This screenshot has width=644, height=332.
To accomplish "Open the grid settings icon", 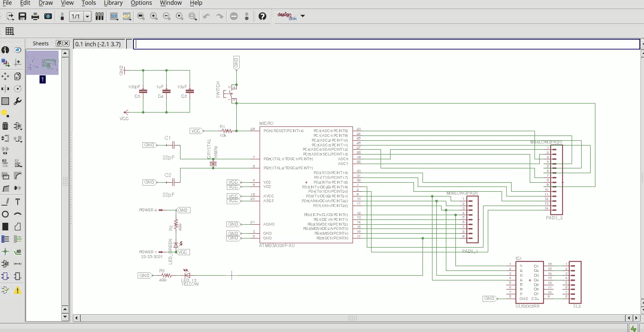I will (10, 31).
